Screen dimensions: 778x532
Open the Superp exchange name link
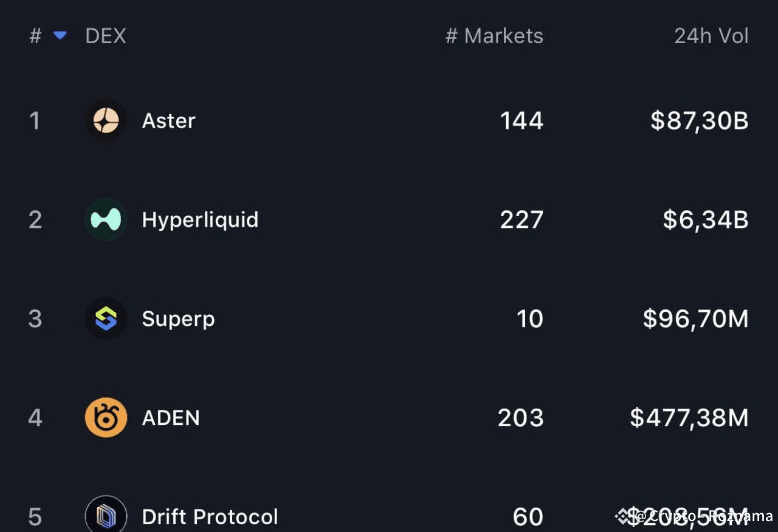coord(178,319)
